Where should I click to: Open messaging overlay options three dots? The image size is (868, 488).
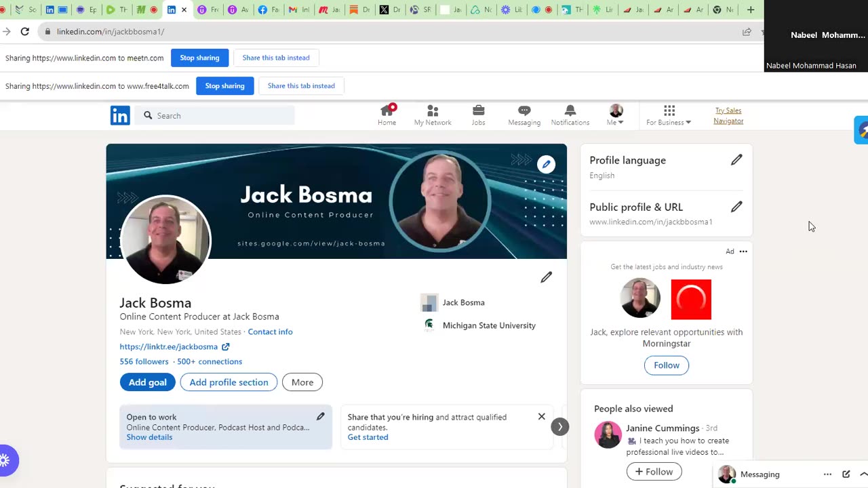827,474
